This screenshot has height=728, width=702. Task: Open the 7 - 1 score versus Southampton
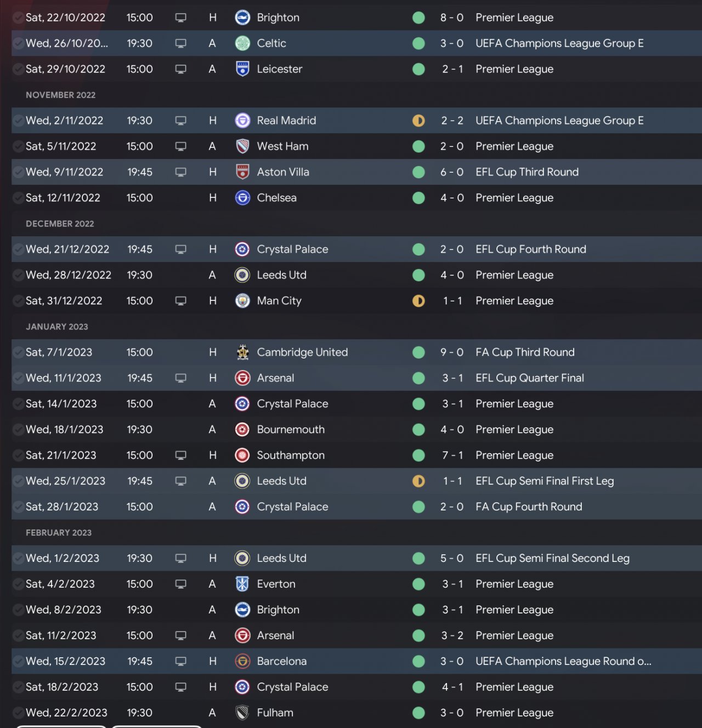(x=452, y=456)
